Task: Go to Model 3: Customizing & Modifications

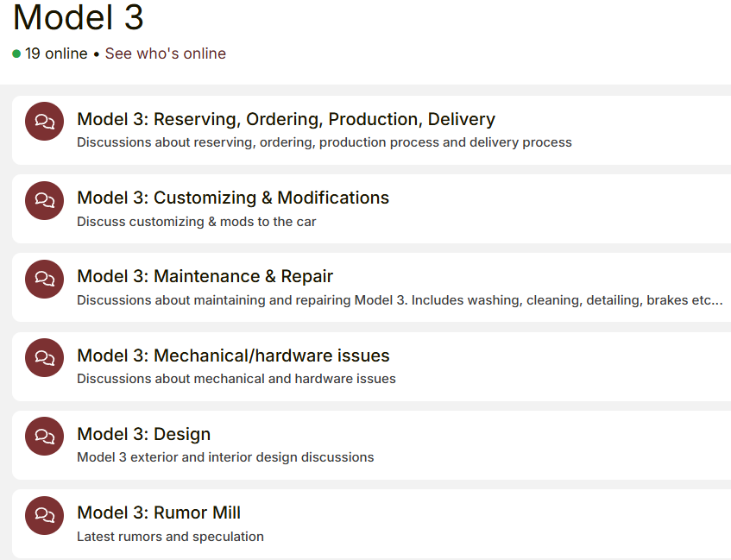Action: coord(233,198)
